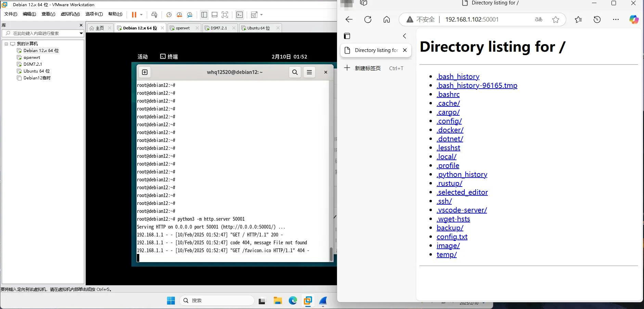Click the send Ctrl+Alt+Del icon
Viewport: 644px width, 309px height.
point(154,15)
